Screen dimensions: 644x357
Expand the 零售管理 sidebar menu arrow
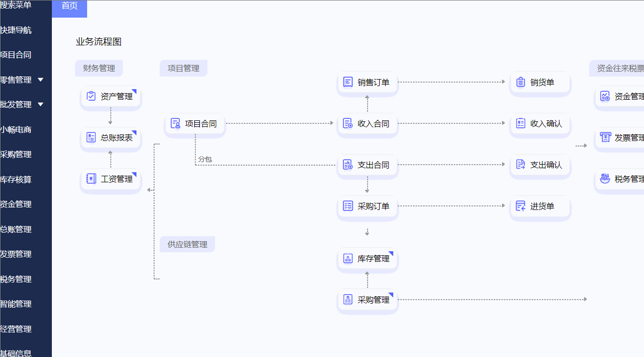pyautogui.click(x=41, y=80)
